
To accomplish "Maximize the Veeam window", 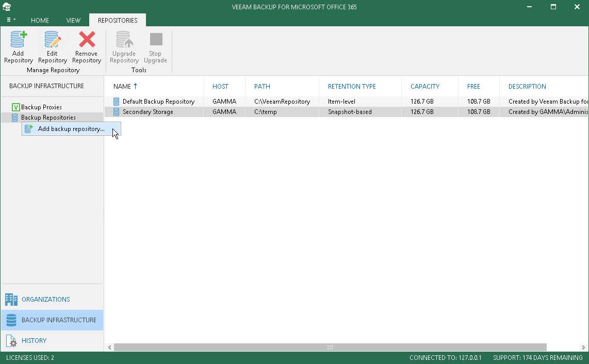I will [x=553, y=7].
